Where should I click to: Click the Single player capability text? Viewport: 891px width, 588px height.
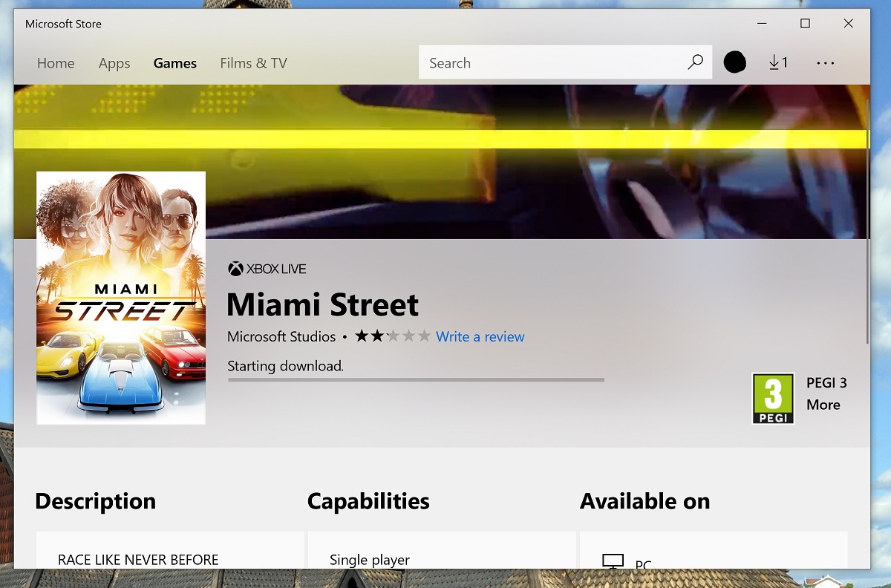click(370, 560)
